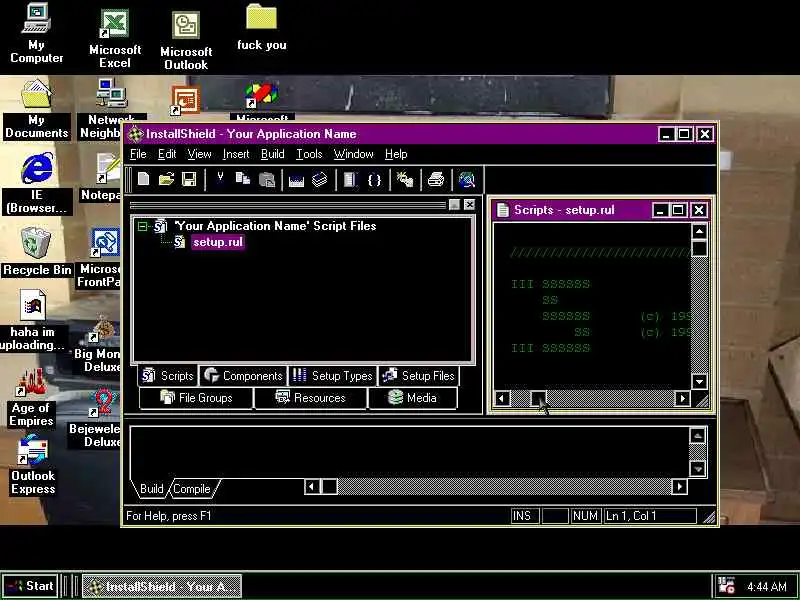
Task: Click the globe web toolbar icon
Action: (x=466, y=180)
